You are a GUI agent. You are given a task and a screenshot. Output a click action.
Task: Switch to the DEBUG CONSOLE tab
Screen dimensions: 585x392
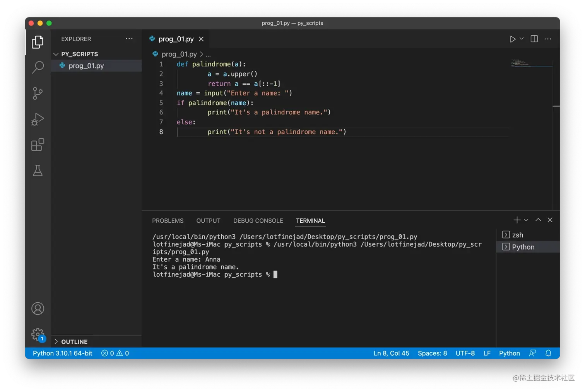point(258,221)
